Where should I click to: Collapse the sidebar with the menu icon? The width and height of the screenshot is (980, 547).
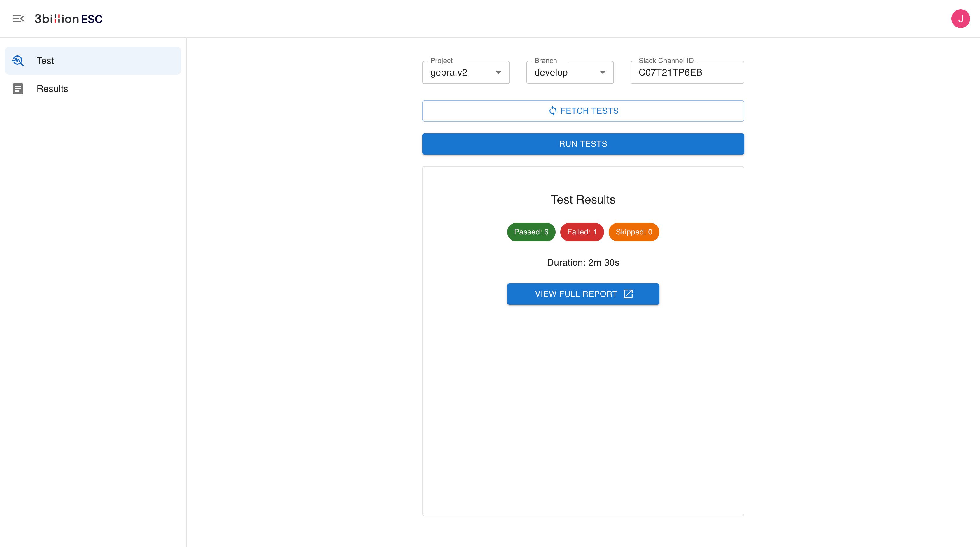[18, 19]
